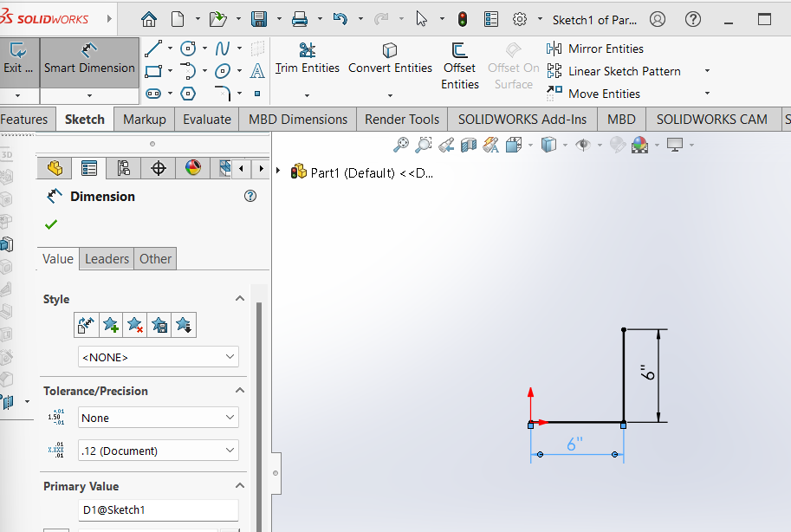The height and width of the screenshot is (532, 791).
Task: Click Apply default attributes style icon
Action: coord(86,325)
